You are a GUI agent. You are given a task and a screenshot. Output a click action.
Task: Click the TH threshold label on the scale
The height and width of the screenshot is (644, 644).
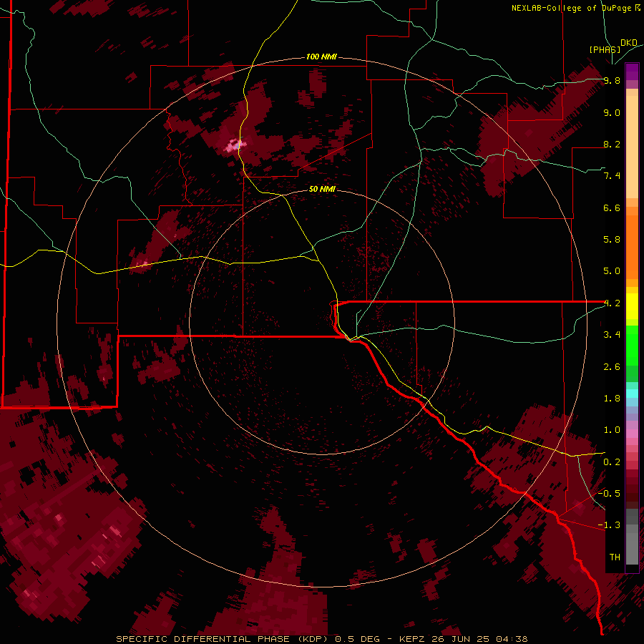point(615,557)
